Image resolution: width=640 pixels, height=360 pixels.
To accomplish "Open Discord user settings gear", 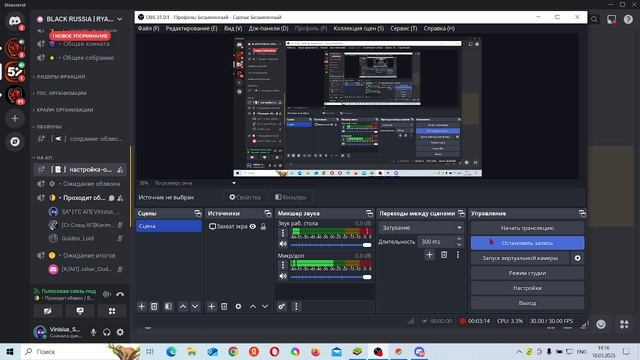I will [120, 332].
